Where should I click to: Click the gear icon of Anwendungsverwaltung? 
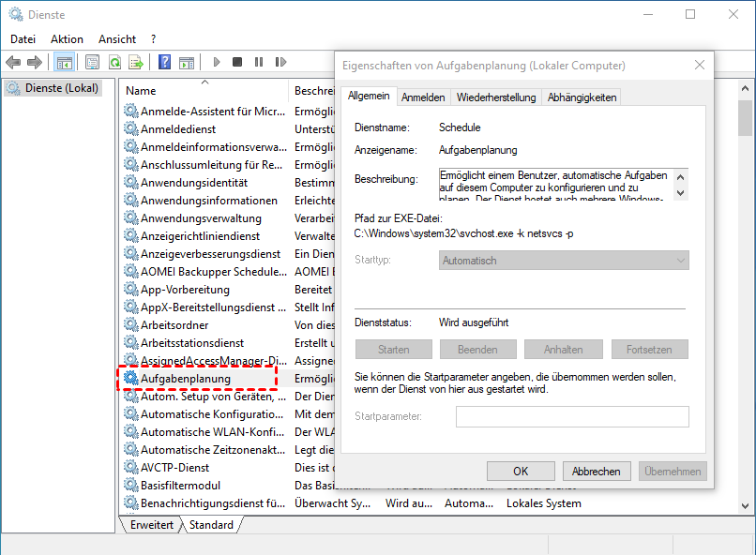[x=131, y=217]
